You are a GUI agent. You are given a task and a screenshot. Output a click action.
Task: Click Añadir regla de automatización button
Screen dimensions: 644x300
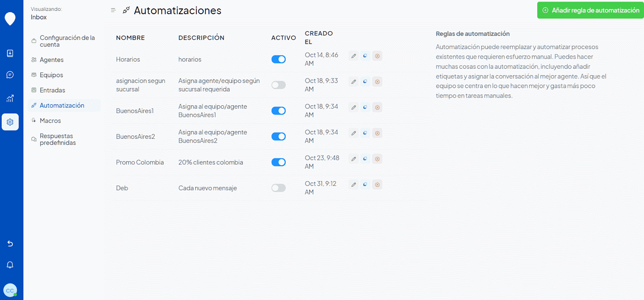(x=590, y=10)
